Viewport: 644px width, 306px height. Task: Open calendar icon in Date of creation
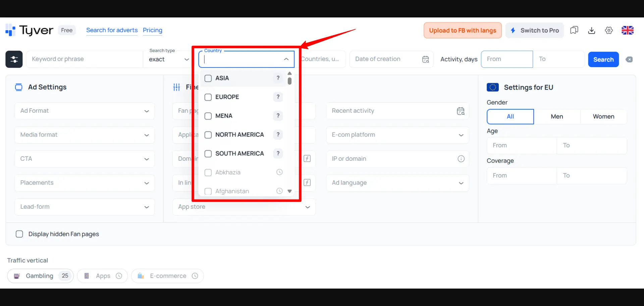click(x=425, y=59)
